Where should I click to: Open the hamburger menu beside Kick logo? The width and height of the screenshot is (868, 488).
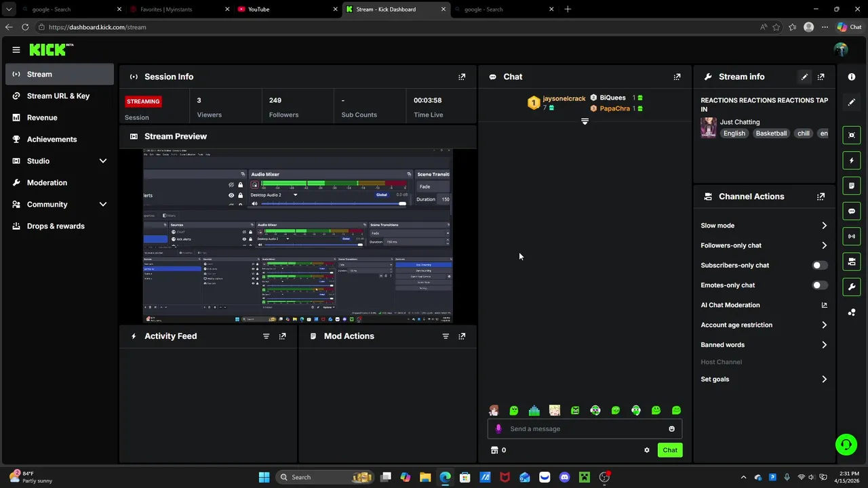point(16,49)
